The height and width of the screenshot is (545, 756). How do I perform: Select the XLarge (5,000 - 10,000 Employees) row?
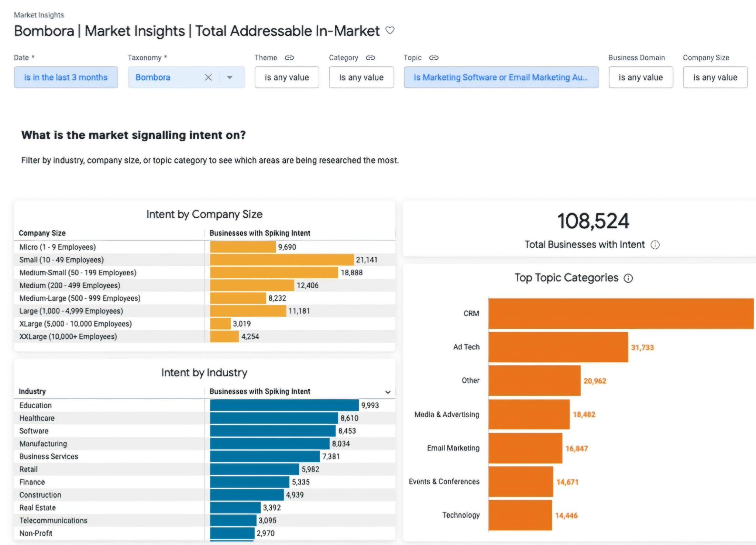click(205, 324)
